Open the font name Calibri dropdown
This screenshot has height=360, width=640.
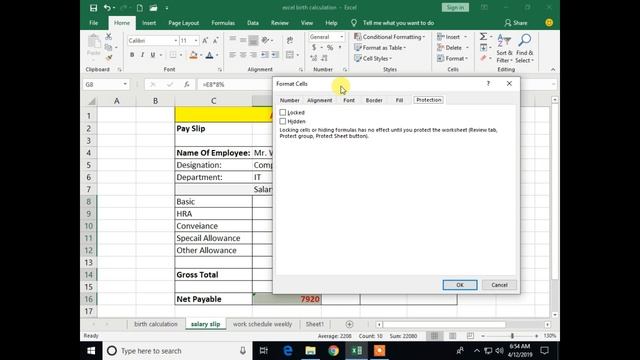pos(176,40)
